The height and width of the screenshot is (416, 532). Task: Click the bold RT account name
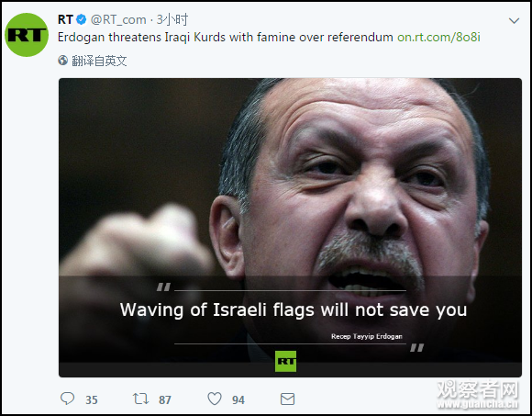click(x=65, y=19)
